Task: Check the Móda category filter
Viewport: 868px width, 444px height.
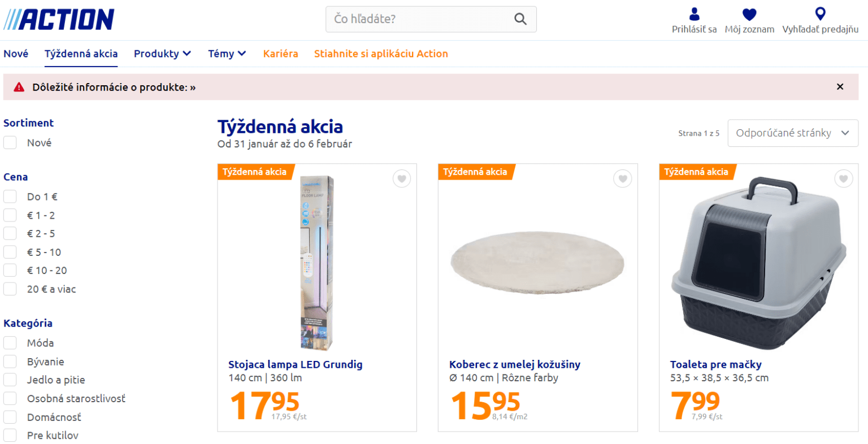Action: (x=10, y=342)
